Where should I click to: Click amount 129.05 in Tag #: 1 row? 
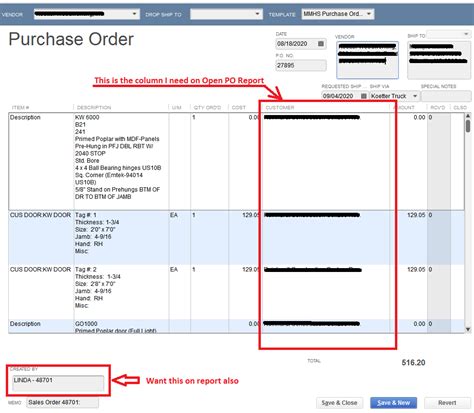click(x=416, y=215)
